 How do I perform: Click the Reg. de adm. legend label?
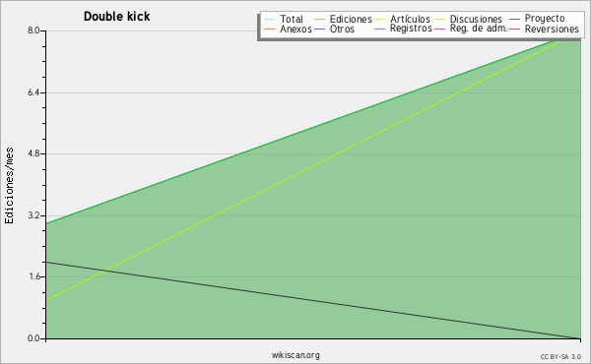point(479,29)
